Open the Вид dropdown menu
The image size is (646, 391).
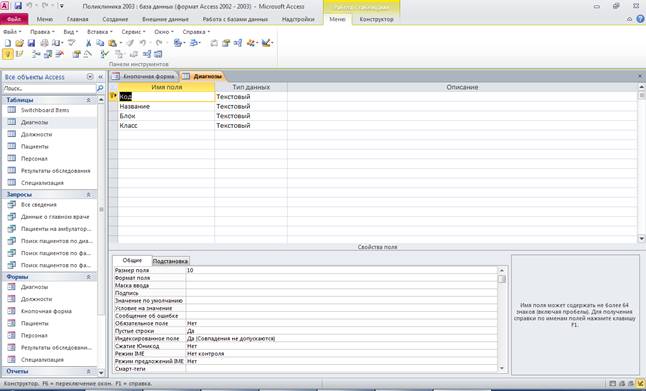tap(70, 32)
